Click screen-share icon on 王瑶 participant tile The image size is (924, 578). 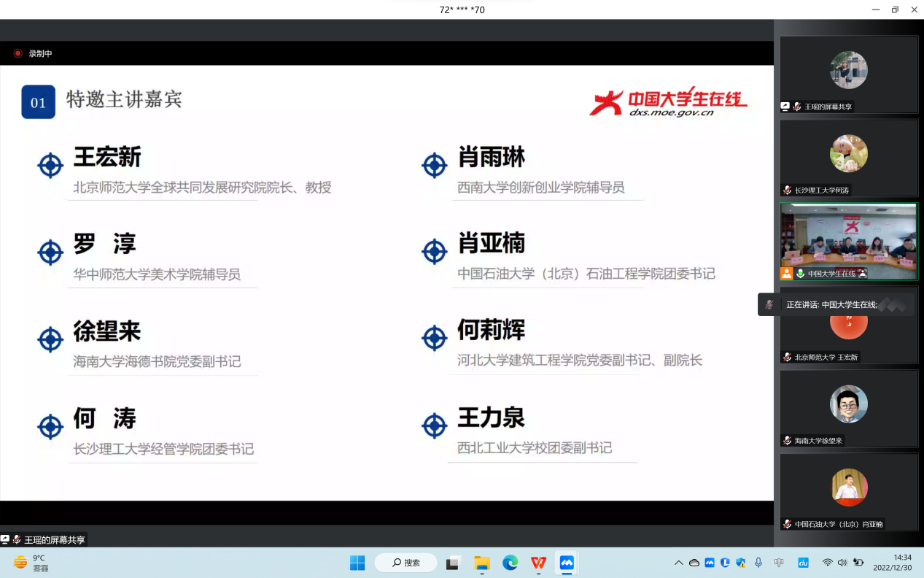point(785,107)
